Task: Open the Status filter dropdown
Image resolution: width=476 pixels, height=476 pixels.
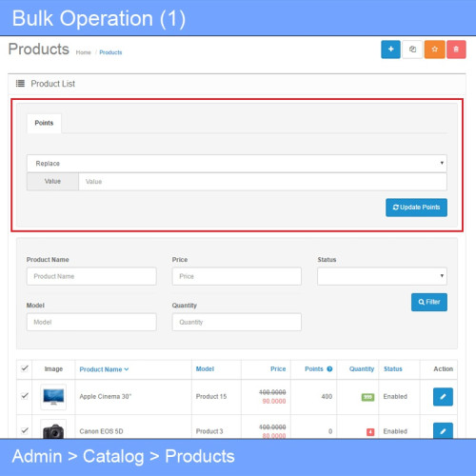Action: [382, 276]
